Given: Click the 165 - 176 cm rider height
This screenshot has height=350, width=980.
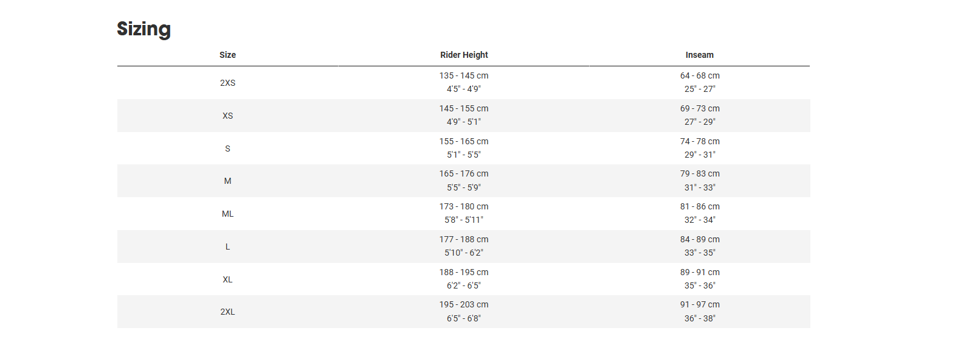Looking at the screenshot, I should click(x=464, y=173).
